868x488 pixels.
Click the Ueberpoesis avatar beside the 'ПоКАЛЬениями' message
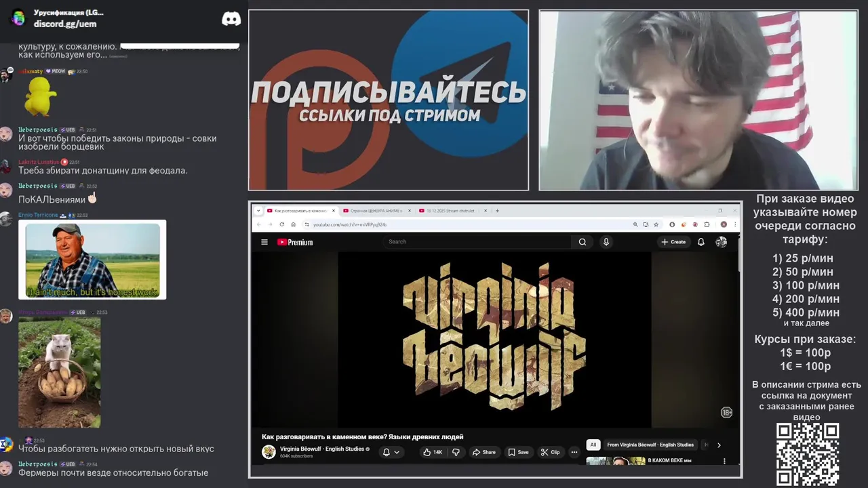pyautogui.click(x=6, y=189)
